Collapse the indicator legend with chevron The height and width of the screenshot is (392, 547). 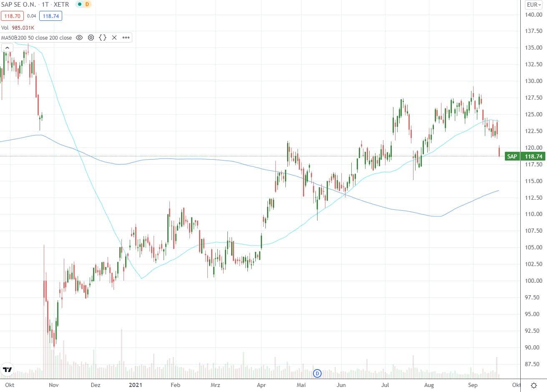[7, 48]
